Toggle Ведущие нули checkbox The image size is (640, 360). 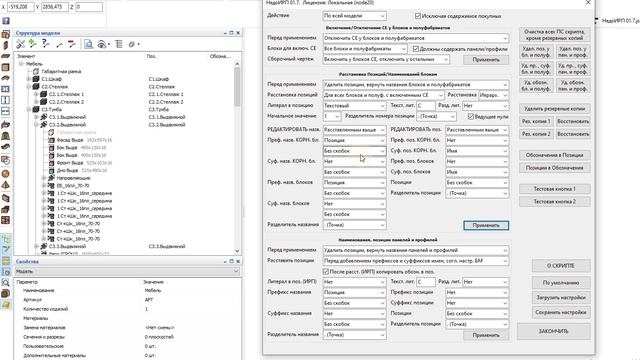(x=471, y=116)
